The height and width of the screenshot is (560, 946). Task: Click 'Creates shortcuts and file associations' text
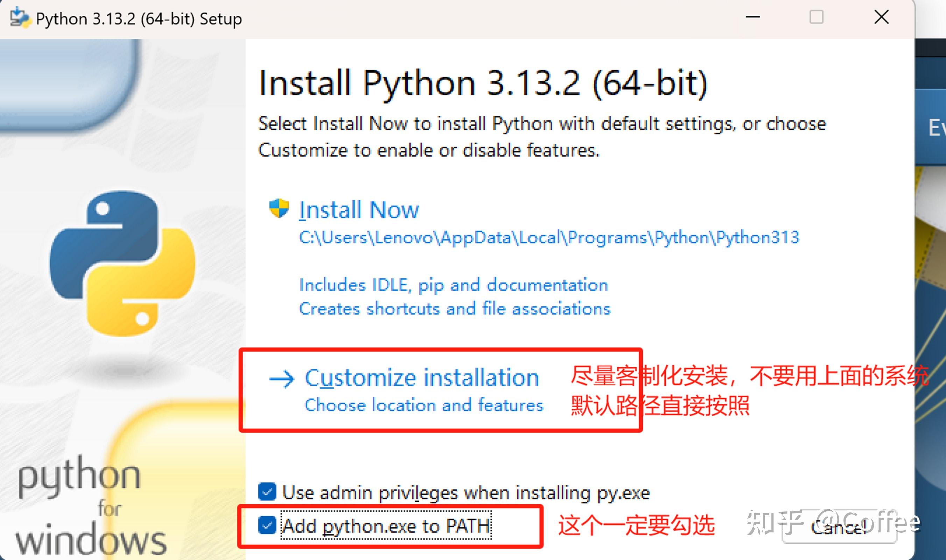coord(455,309)
